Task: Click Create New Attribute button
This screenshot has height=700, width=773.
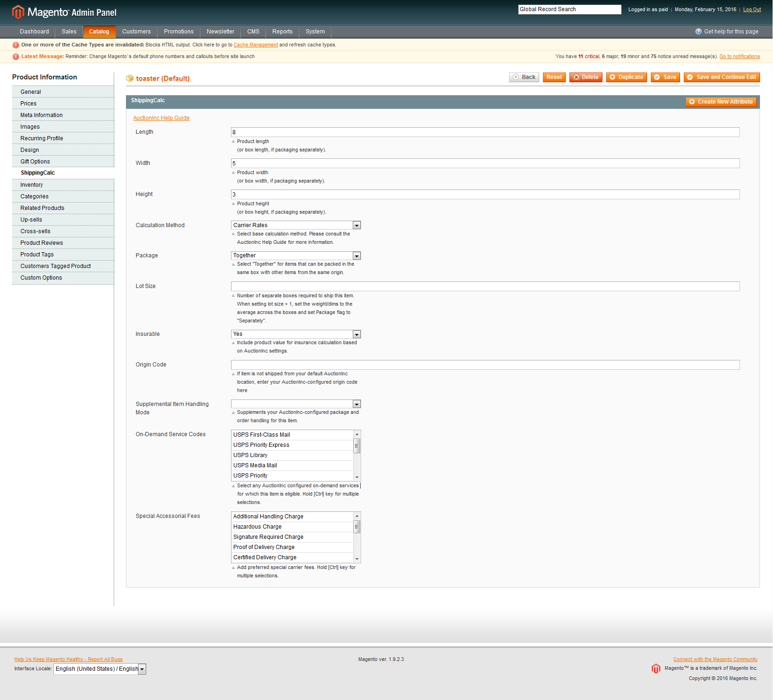Action: (721, 102)
